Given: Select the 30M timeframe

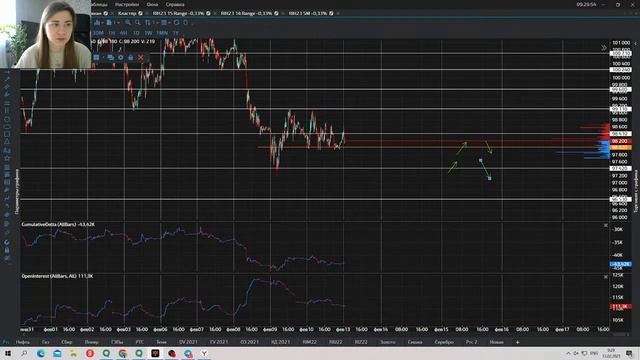Looking at the screenshot, I should (98, 33).
